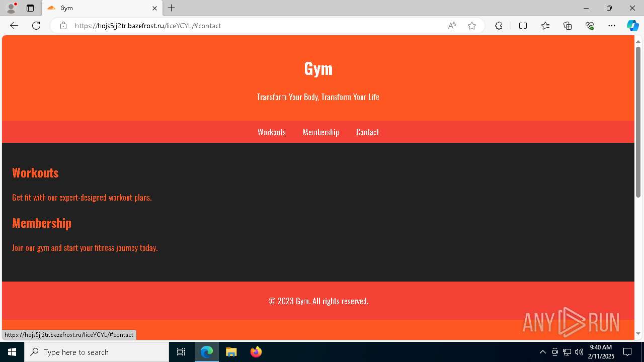644x362 pixels.
Task: Show hidden system tray icons chevron
Action: tap(542, 352)
